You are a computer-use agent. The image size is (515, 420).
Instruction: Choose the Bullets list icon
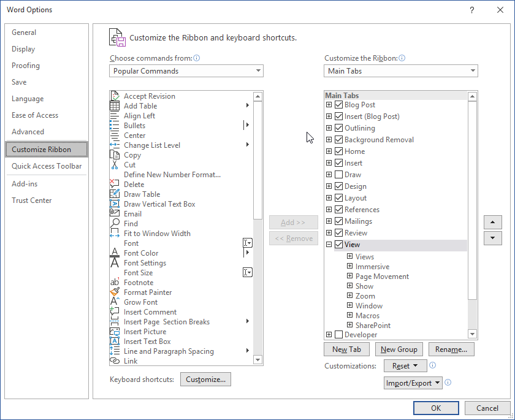point(115,126)
